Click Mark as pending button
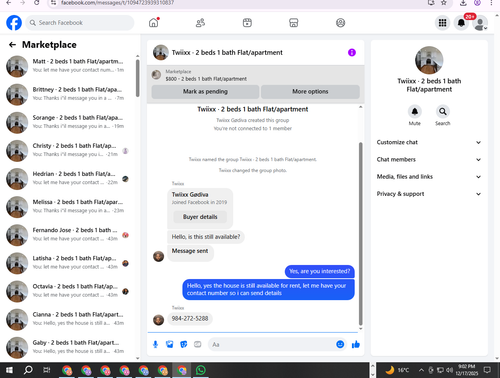 pyautogui.click(x=205, y=92)
